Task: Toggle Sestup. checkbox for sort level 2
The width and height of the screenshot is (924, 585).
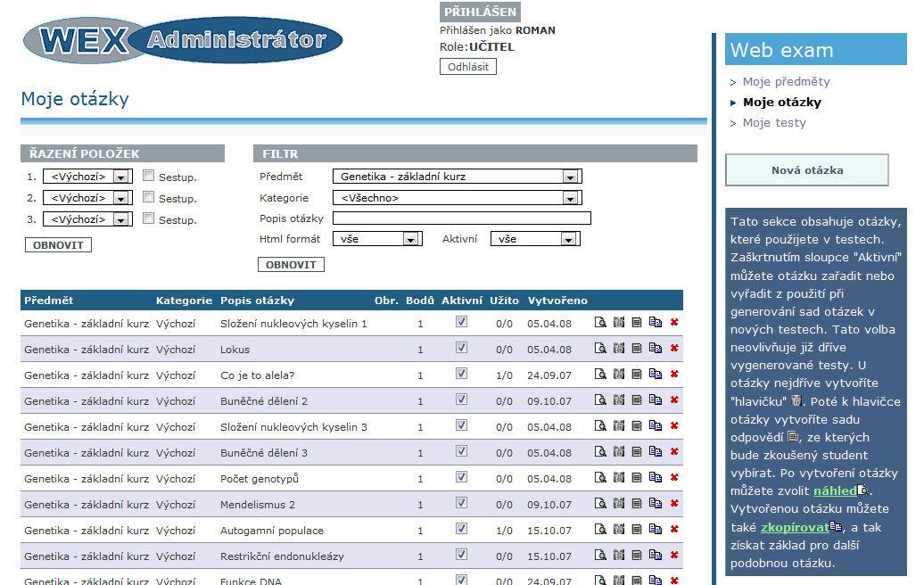Action: click(148, 197)
